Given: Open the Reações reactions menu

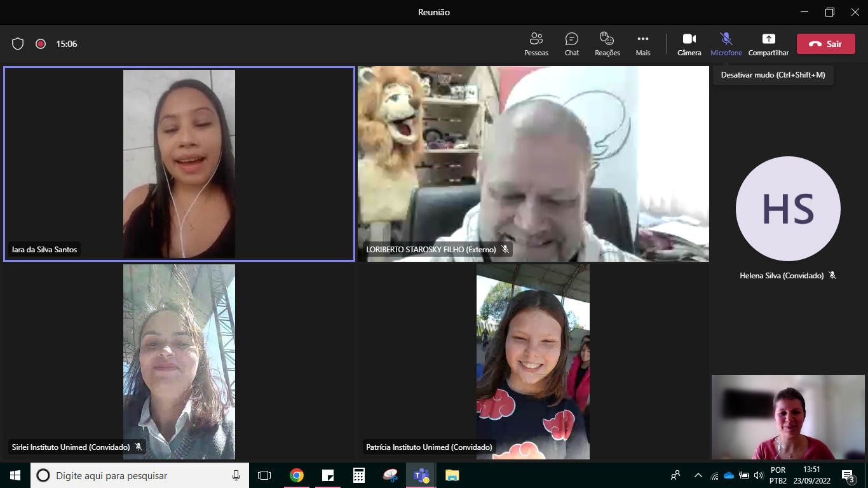Looking at the screenshot, I should (607, 44).
